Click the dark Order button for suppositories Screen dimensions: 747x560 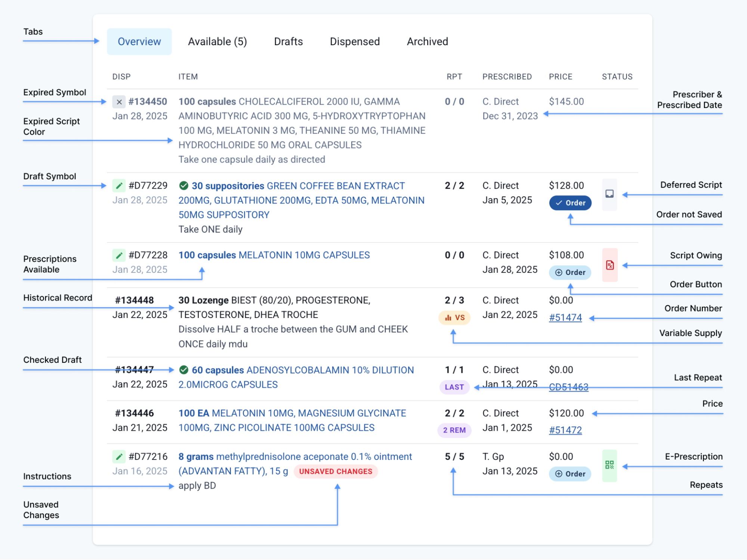[571, 203]
